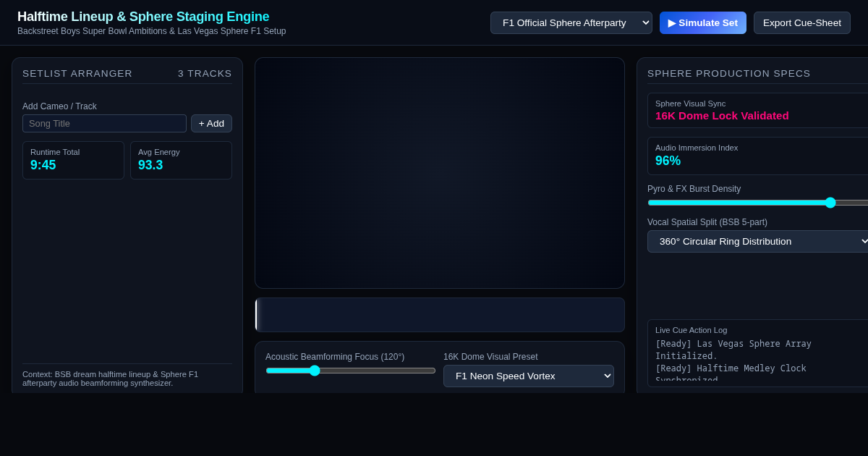Image resolution: width=868 pixels, height=456 pixels.
Task: Focus the Song Title input field
Action: click(104, 123)
